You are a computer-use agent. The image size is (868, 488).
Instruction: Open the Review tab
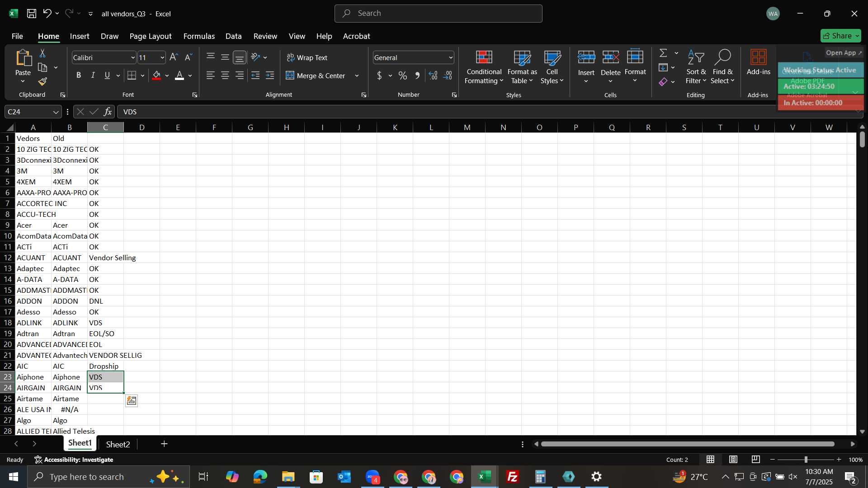pyautogui.click(x=265, y=36)
